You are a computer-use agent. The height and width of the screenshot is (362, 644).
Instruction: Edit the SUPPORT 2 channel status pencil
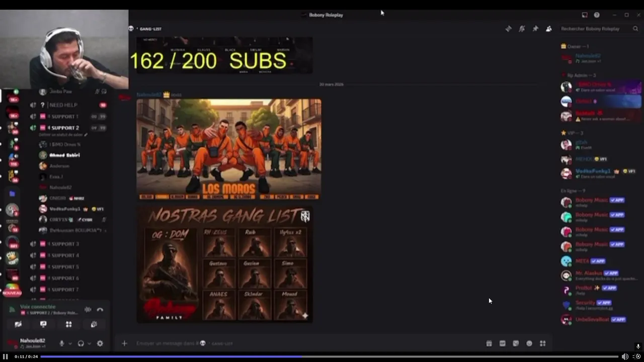pyautogui.click(x=86, y=135)
